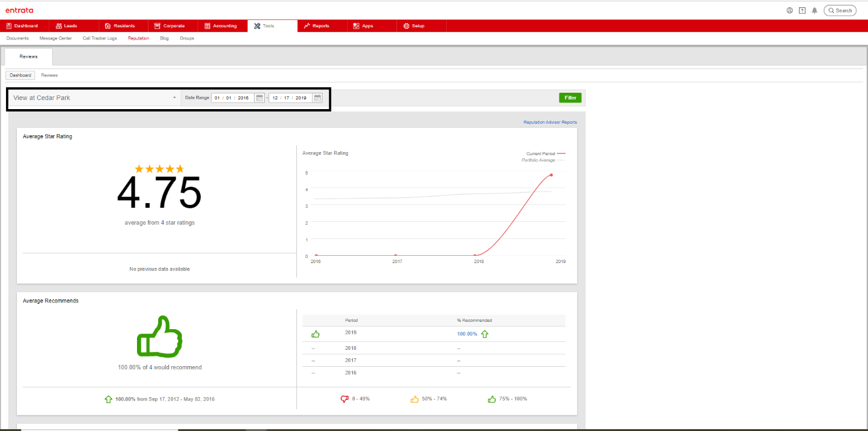Open the Residents nav tab

pos(124,26)
